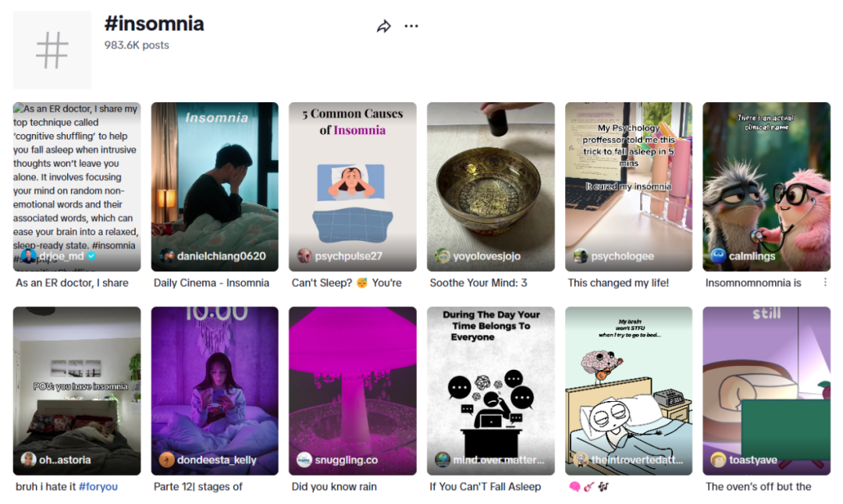The height and width of the screenshot is (504, 843).
Task: Open the oh..astoria username link
Action: pos(66,460)
